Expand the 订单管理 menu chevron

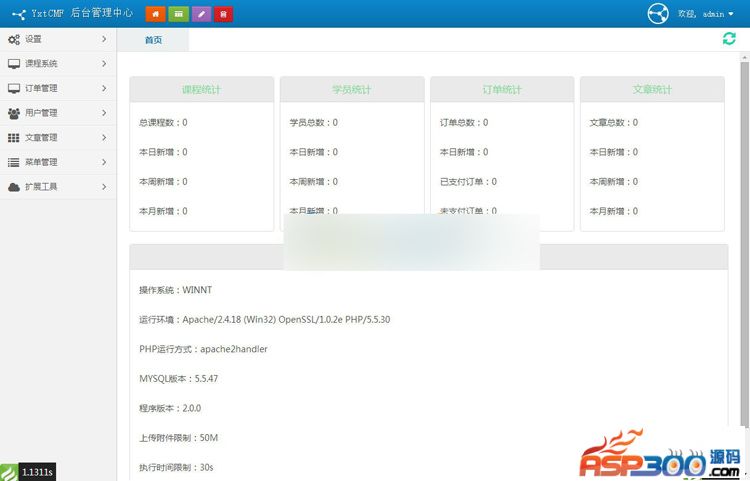pos(104,88)
